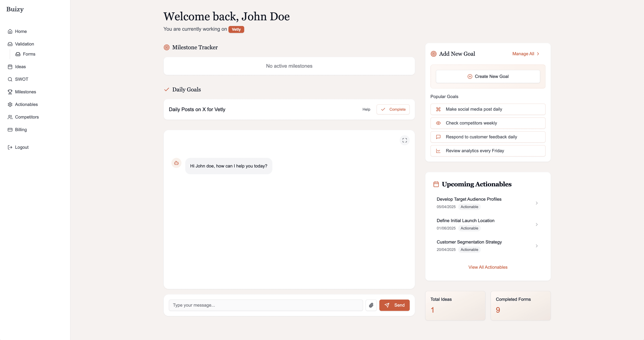
Task: Click the SWOT sidebar icon
Action: click(x=10, y=79)
